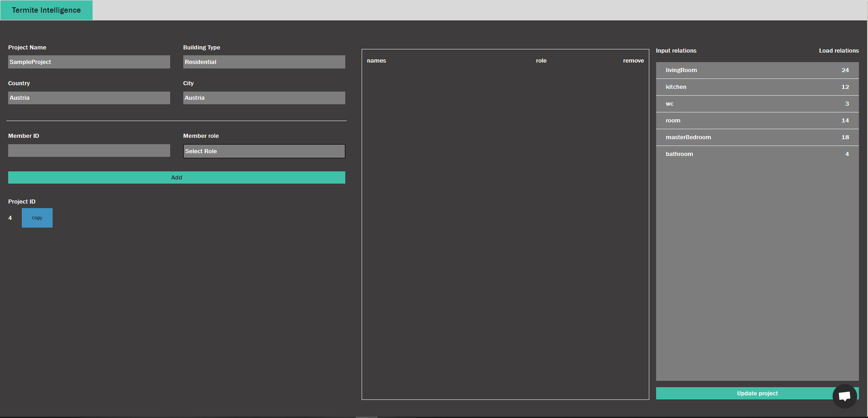Click the names column header

pyautogui.click(x=377, y=61)
